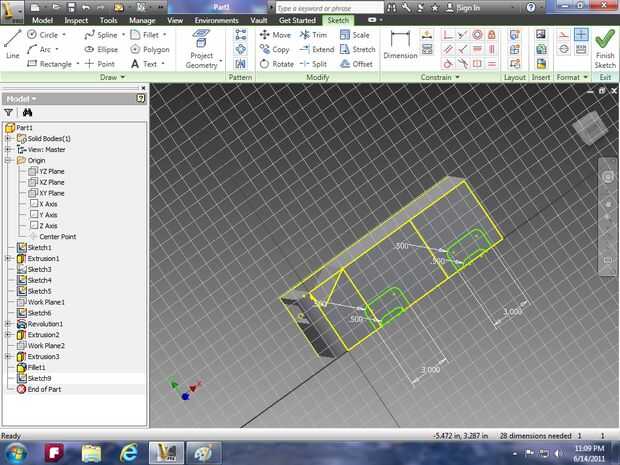Expand the Extrusion1 feature node
Viewport: 620px width, 465px height.
pos(8,258)
